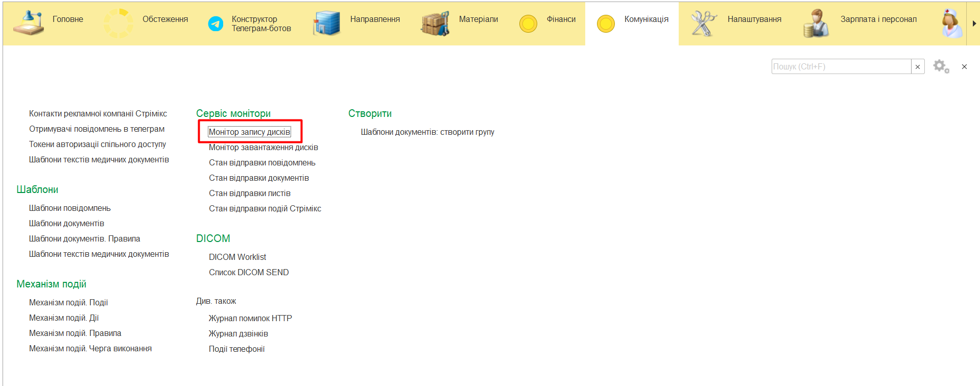The height and width of the screenshot is (386, 980).
Task: Open Шаблони повідомлень link
Action: tap(70, 208)
